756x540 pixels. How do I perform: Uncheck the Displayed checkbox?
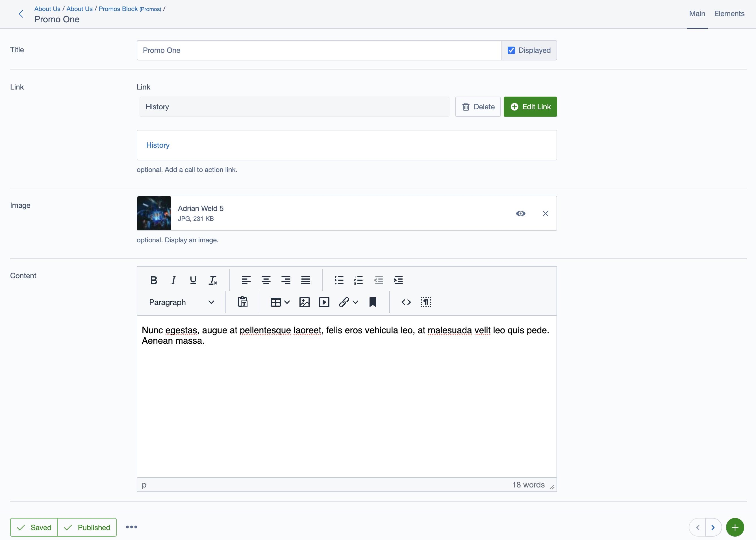pyautogui.click(x=511, y=50)
